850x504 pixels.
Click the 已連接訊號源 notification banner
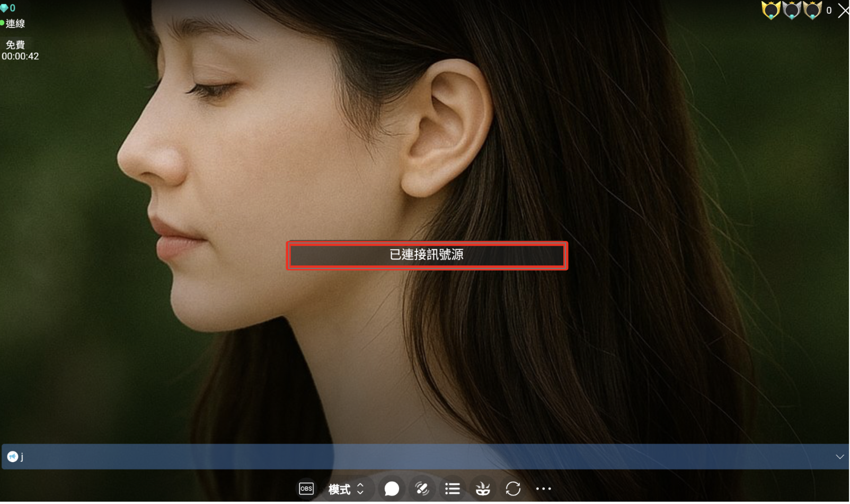427,256
